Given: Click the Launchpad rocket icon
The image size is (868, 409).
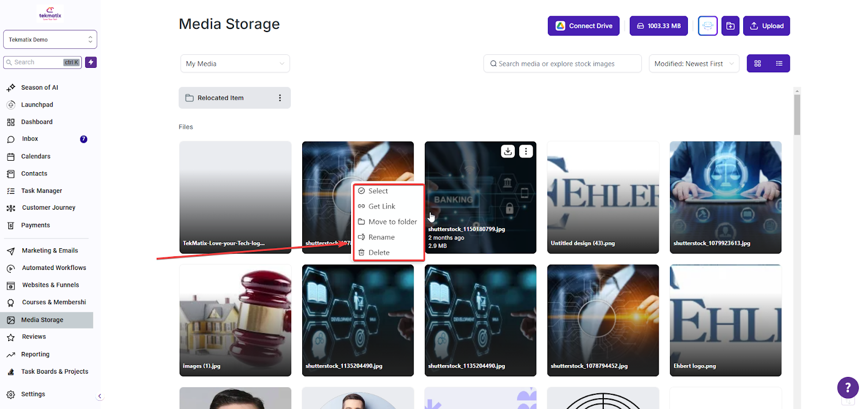Looking at the screenshot, I should 11,105.
